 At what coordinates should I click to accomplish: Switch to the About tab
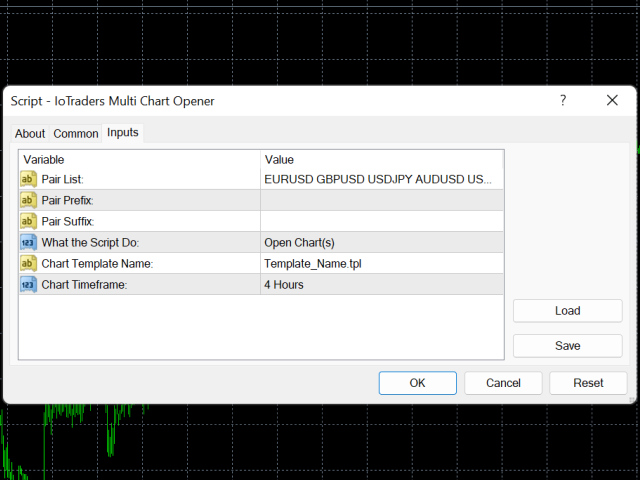coord(30,133)
